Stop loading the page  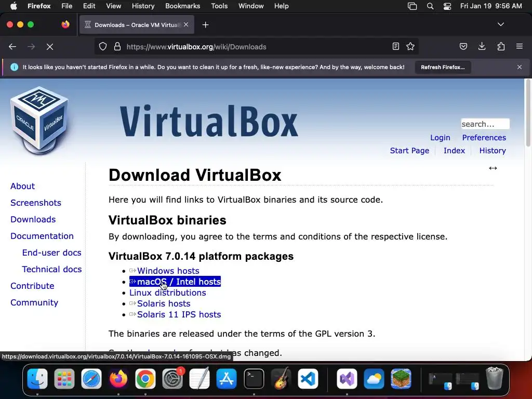(50, 47)
